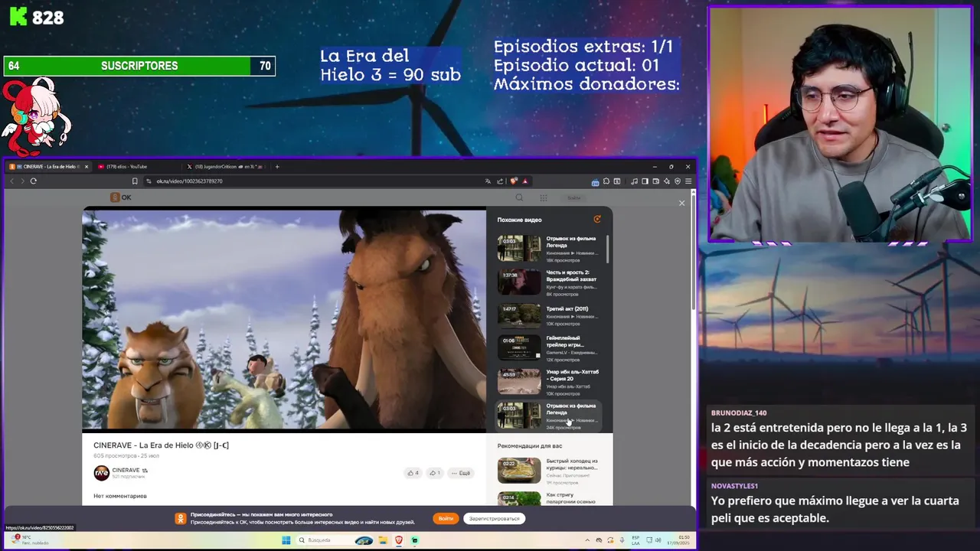Open Brave Shields lion icon

click(x=513, y=181)
